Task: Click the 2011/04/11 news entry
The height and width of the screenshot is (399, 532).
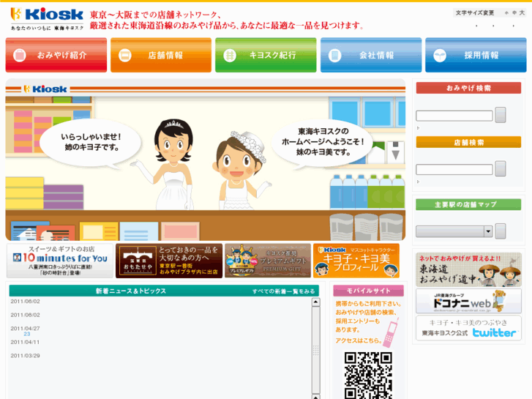Action: pyautogui.click(x=25, y=342)
